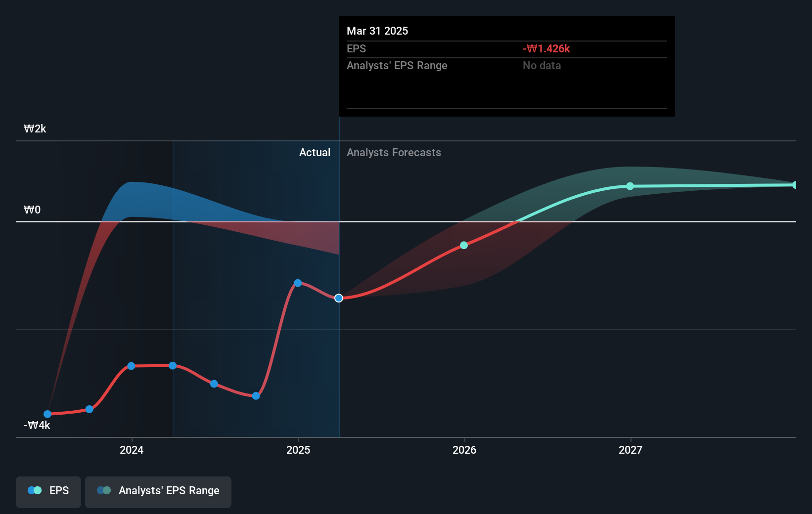Click the 2027 x-axis label
812x514 pixels.
(x=631, y=450)
